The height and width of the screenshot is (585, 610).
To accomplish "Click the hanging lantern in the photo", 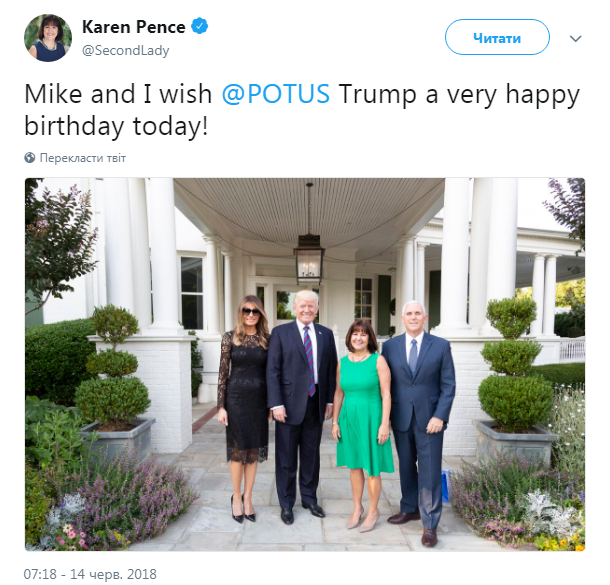I will (x=309, y=258).
